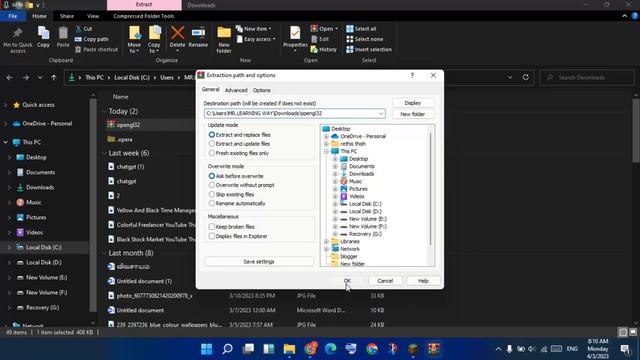Click Help button in dialog
Image resolution: width=640 pixels, height=360 pixels.
click(423, 281)
